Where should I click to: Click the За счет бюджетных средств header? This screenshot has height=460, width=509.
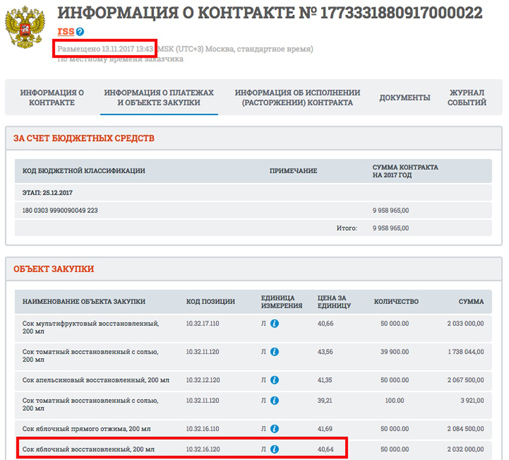(84, 138)
